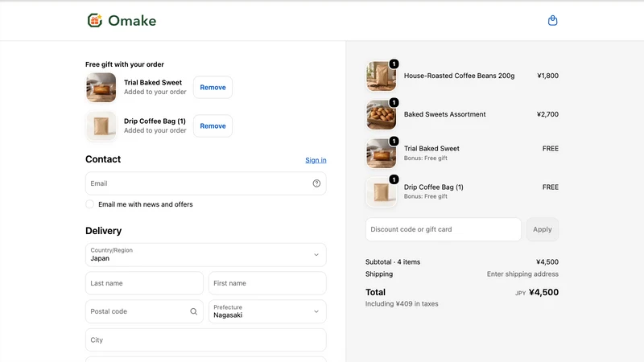The image size is (644, 362).
Task: Focus the Email input field
Action: 206,183
